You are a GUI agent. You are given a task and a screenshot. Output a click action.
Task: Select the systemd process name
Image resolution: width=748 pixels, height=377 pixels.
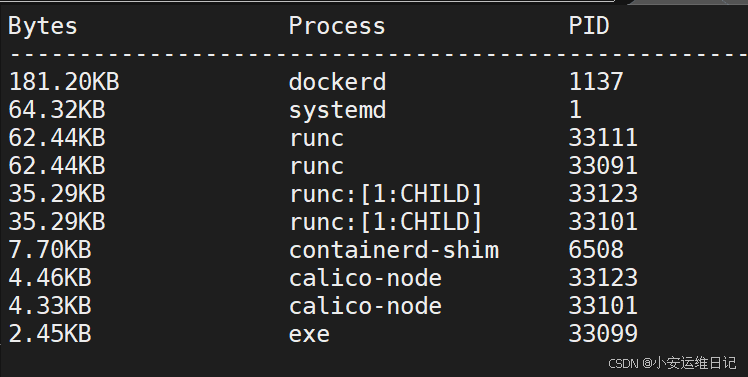tap(337, 110)
